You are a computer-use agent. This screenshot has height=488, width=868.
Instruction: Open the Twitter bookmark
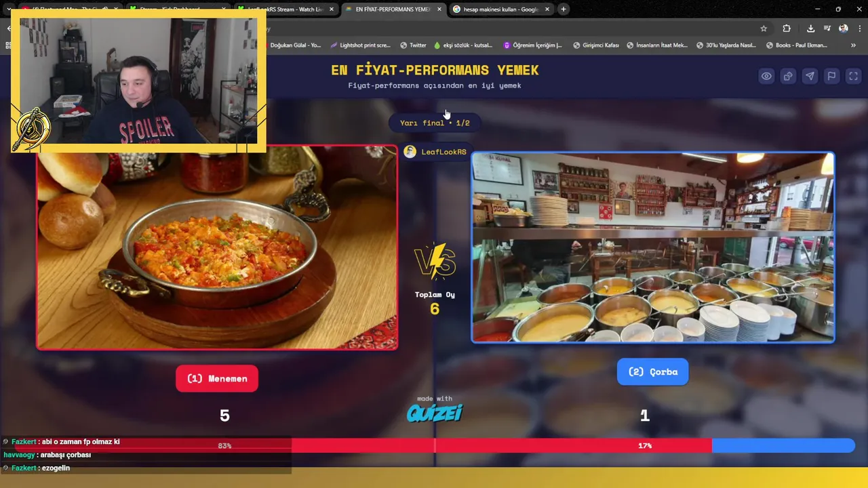tap(413, 45)
